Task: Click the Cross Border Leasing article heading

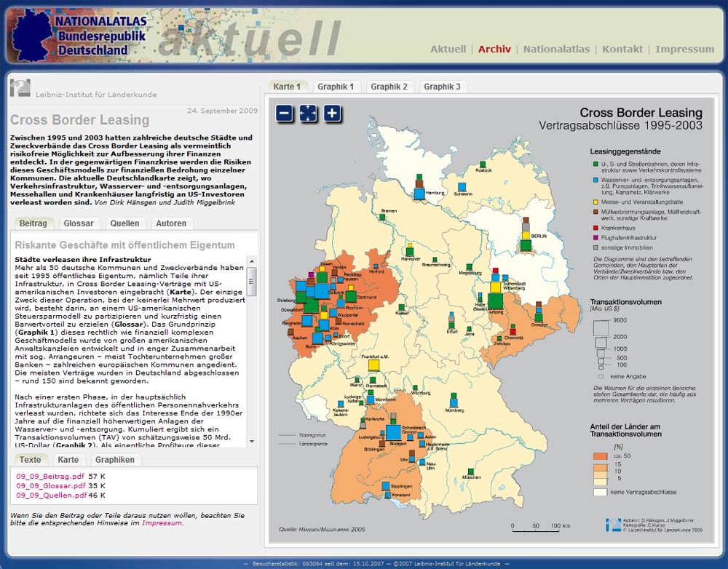Action: [x=80, y=120]
